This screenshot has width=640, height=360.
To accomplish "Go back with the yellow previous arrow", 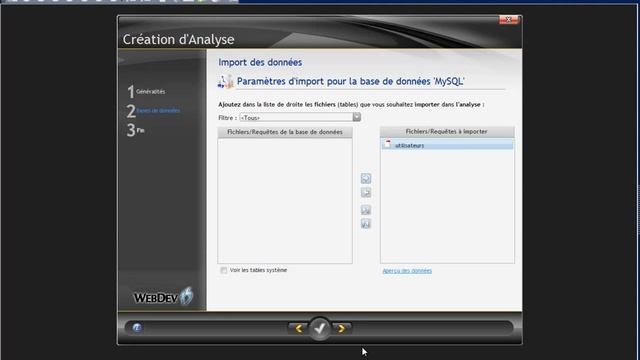I will click(x=298, y=328).
